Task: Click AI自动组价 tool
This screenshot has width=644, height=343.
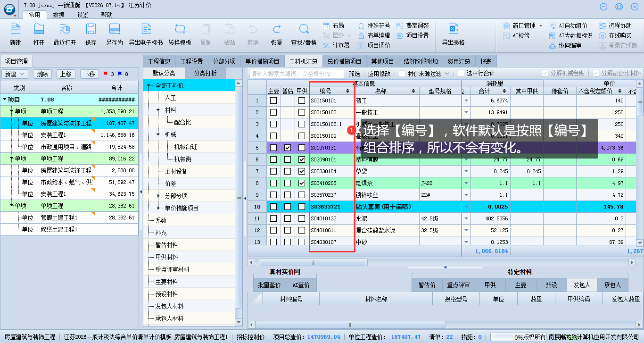Action: pyautogui.click(x=568, y=25)
